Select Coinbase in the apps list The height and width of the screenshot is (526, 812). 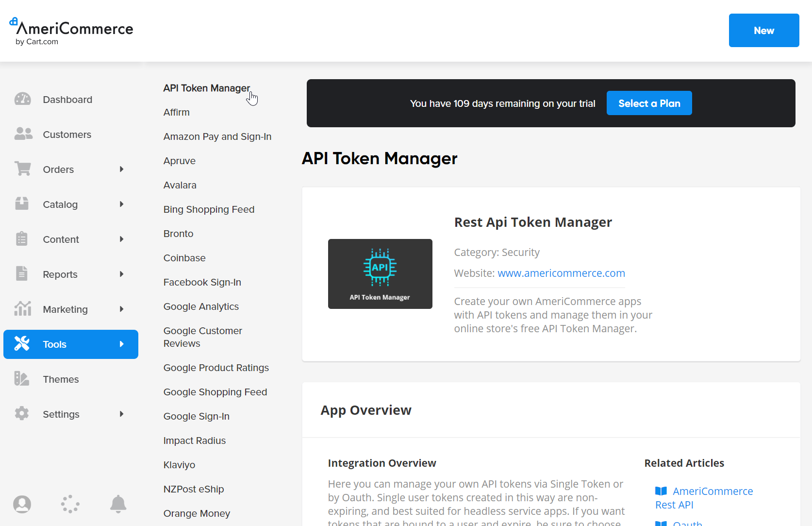pyautogui.click(x=184, y=258)
